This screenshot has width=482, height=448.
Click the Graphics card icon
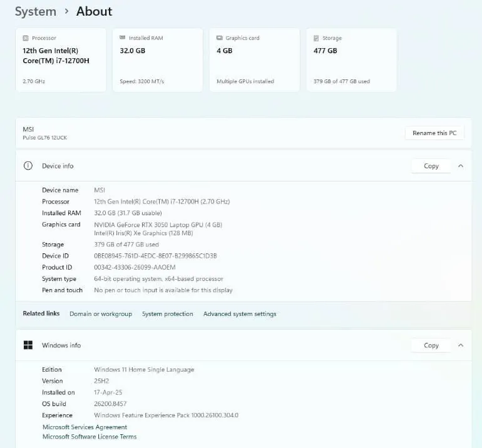220,38
